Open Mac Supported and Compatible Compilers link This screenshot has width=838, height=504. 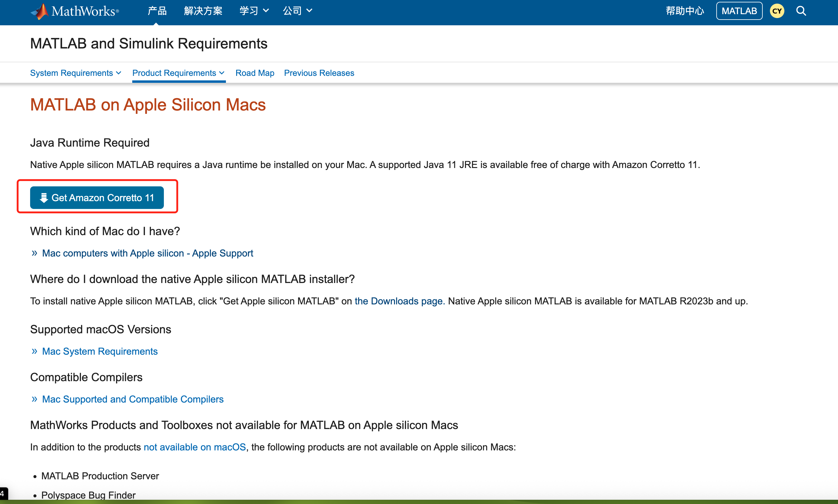pos(133,399)
